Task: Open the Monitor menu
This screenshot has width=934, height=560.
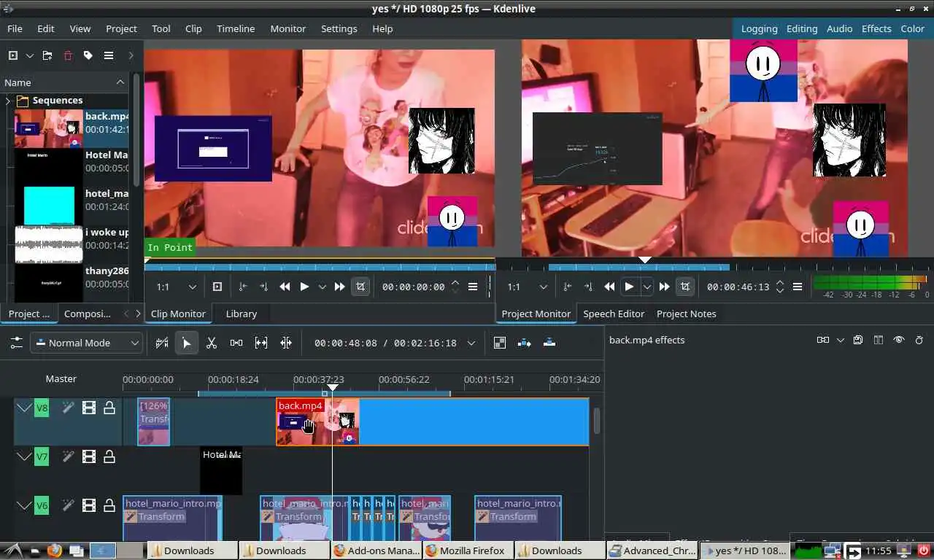Action: pos(288,28)
